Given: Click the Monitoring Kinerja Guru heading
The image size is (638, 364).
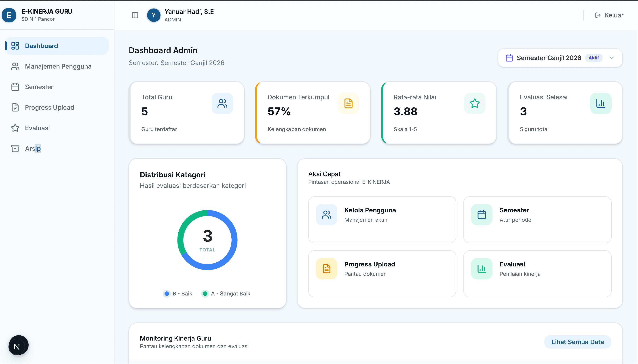Looking at the screenshot, I should point(175,338).
